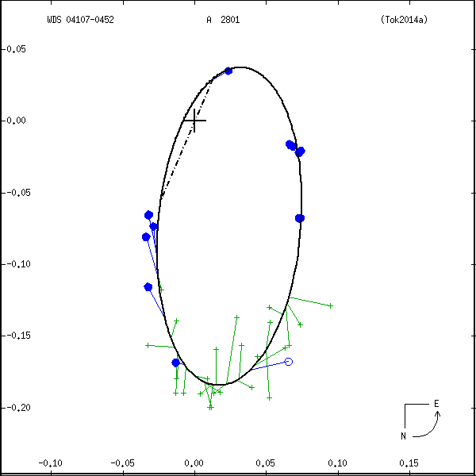The height and width of the screenshot is (476, 476).
Task: Click the 'WDS 04107-0452' designation label
Action: coord(80,20)
